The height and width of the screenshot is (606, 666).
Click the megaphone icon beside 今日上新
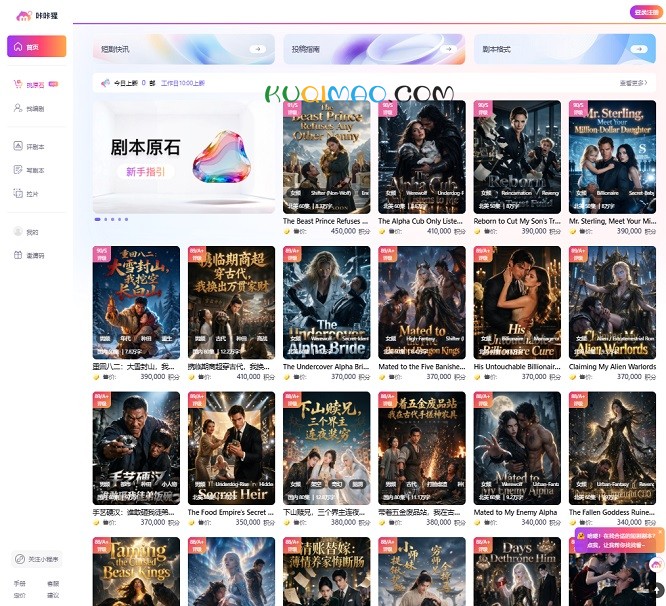(105, 83)
